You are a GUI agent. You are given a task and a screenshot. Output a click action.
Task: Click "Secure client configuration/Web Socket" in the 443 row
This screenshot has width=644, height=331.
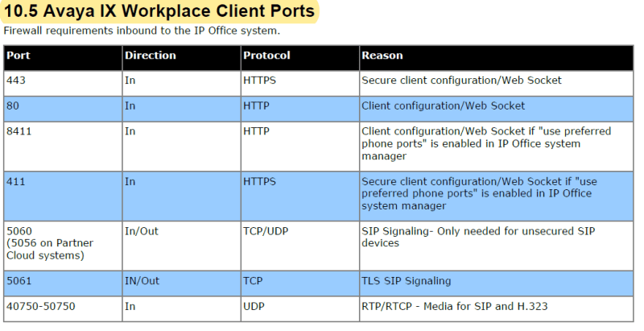[x=461, y=81]
